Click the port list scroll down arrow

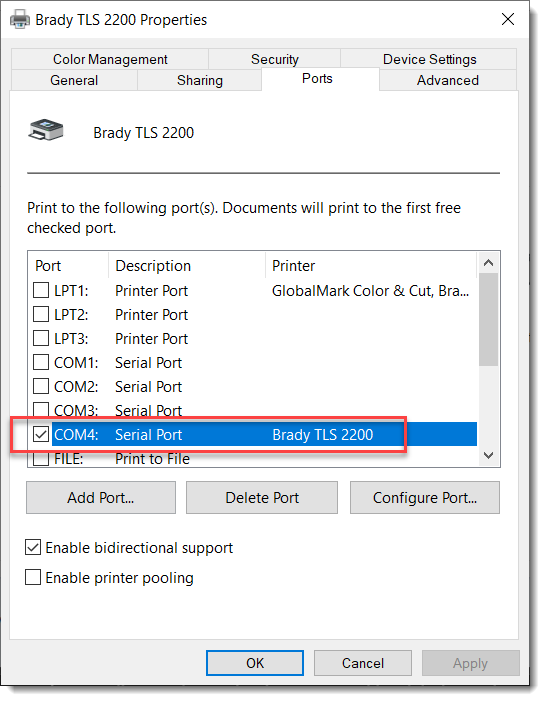(488, 456)
